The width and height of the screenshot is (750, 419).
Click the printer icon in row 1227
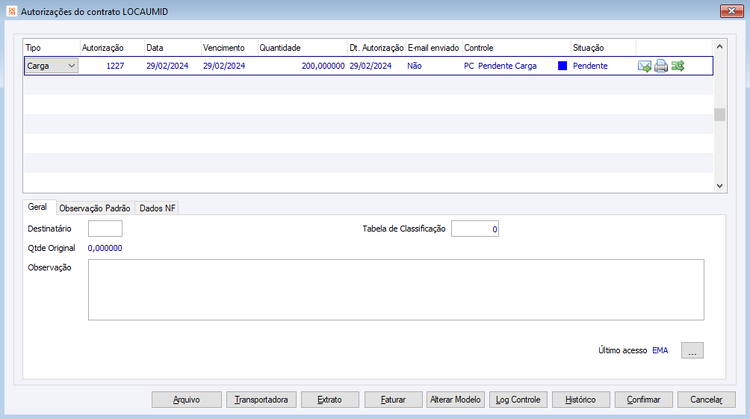tap(661, 66)
